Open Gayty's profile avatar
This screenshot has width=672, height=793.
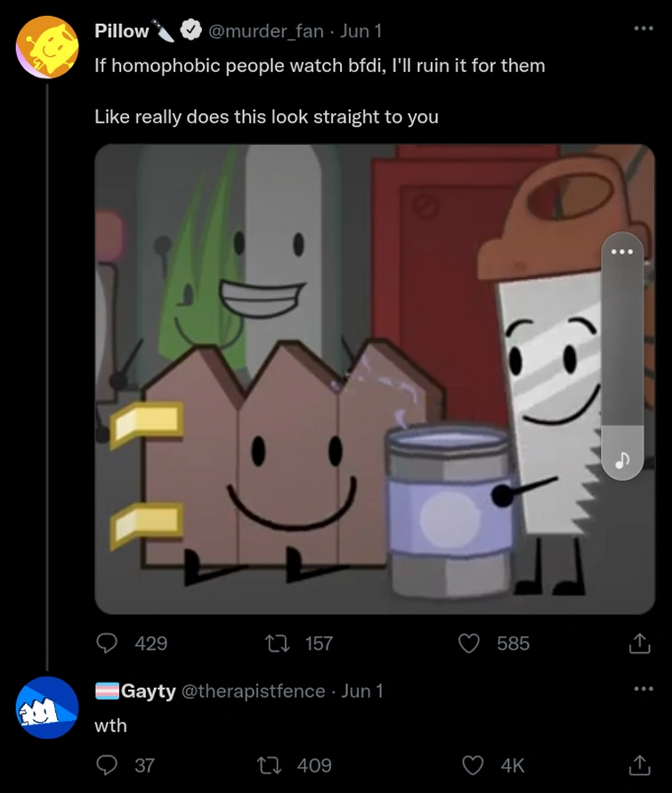47,708
